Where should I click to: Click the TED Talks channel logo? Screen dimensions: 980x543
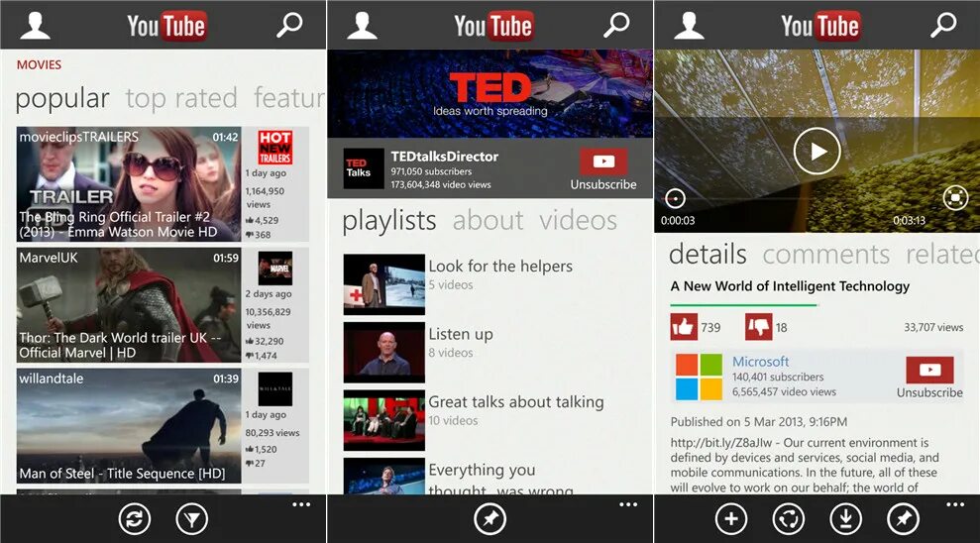coord(364,168)
